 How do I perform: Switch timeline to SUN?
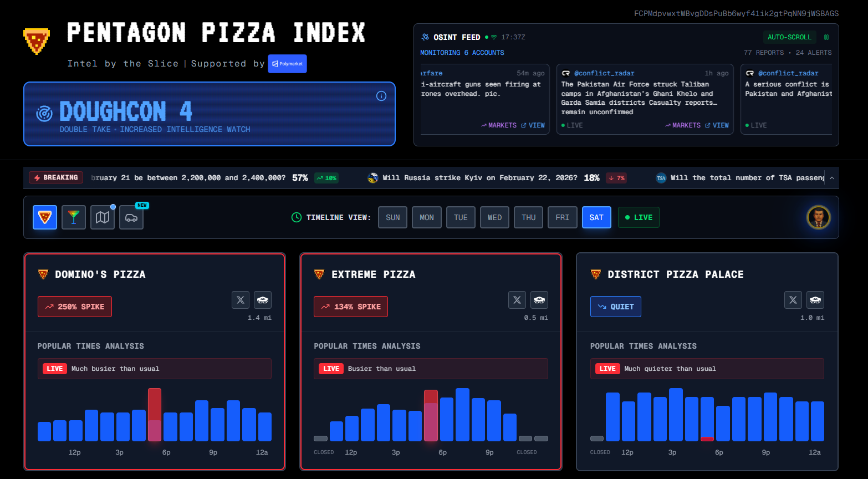(x=393, y=217)
